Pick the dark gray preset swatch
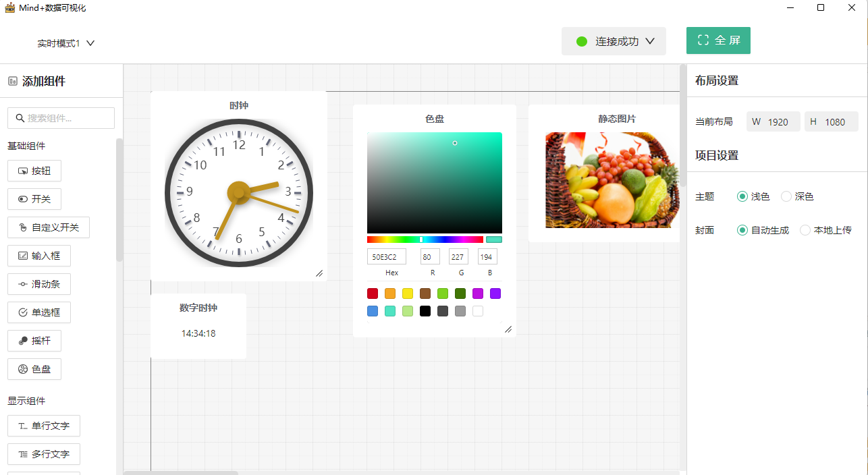Viewport: 868px width, 475px height. click(x=443, y=311)
